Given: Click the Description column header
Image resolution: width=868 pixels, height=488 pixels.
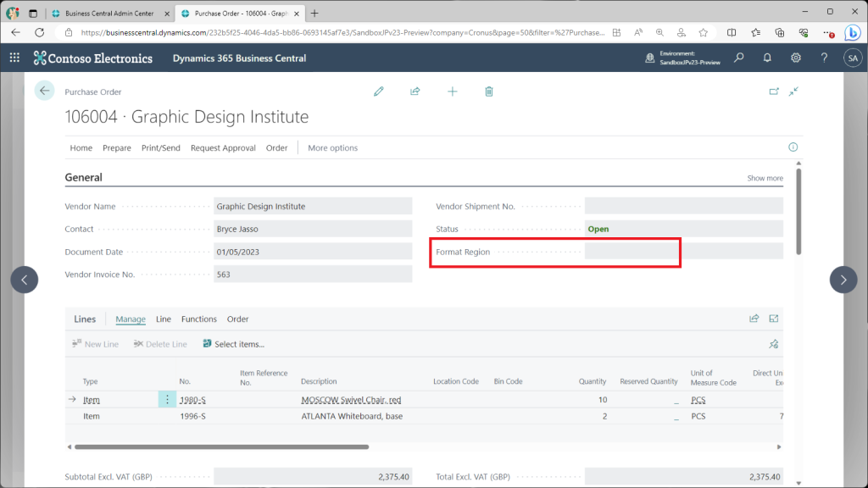Looking at the screenshot, I should coord(319,381).
